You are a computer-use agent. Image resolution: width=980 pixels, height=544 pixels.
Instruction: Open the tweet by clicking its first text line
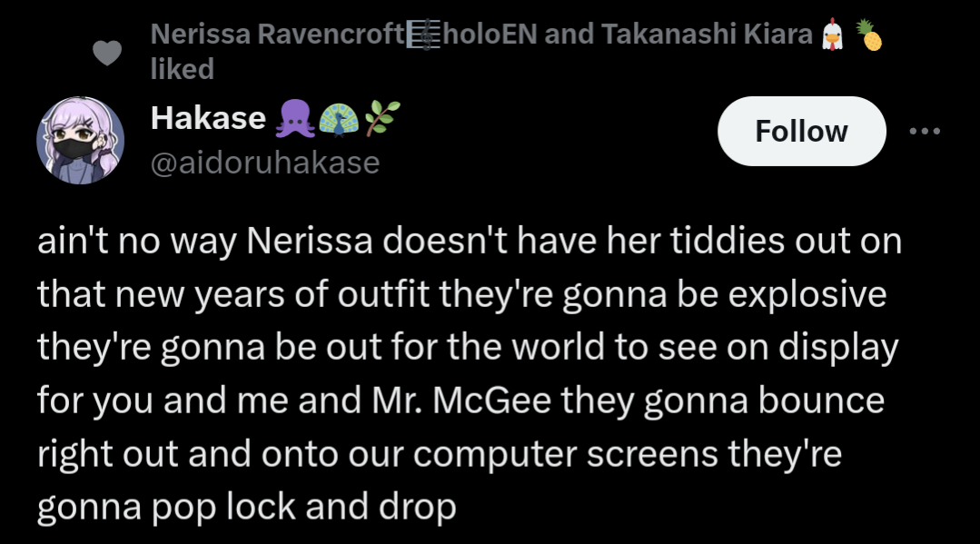[470, 242]
